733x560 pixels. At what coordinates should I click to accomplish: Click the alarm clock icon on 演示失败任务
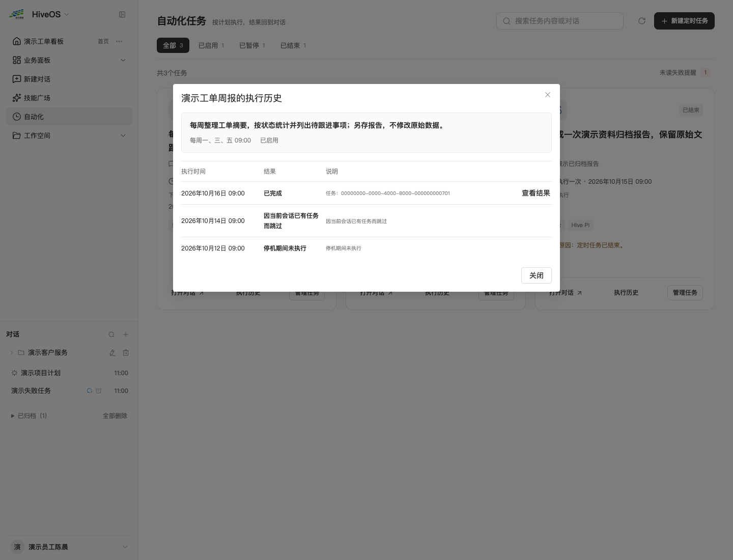99,391
